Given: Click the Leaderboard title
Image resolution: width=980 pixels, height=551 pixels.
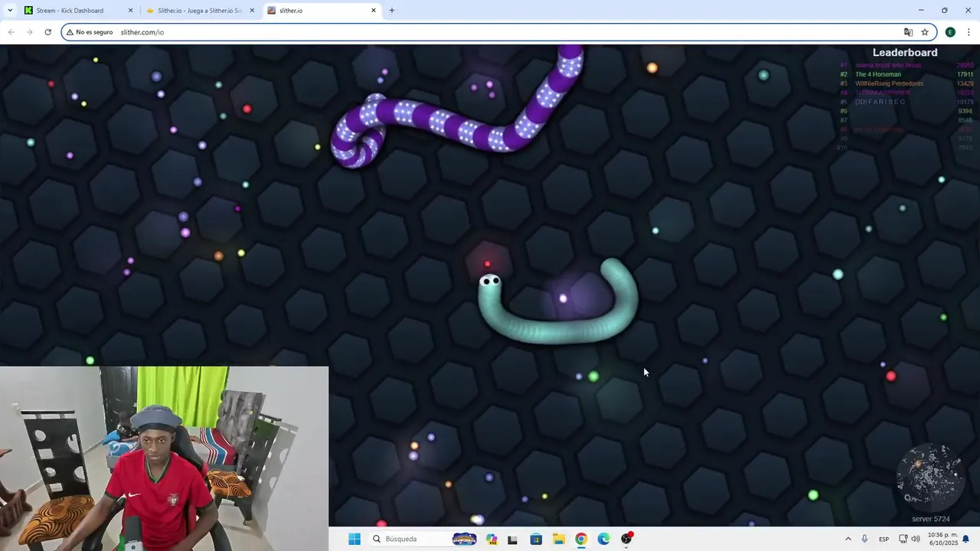Looking at the screenshot, I should 905,53.
